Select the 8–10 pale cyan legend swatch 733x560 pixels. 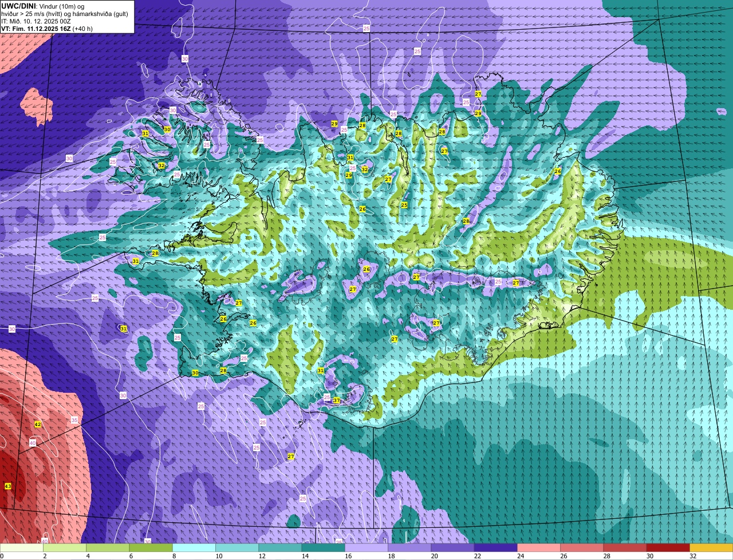point(194,547)
